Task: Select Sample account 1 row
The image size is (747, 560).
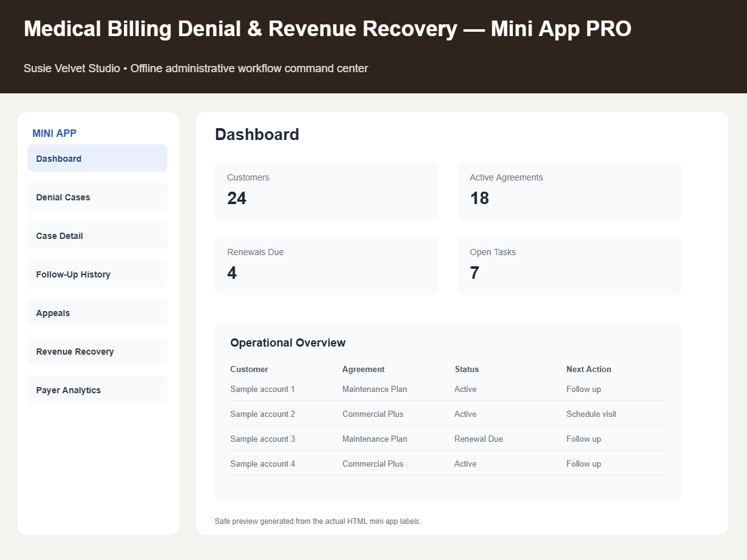Action: point(448,389)
